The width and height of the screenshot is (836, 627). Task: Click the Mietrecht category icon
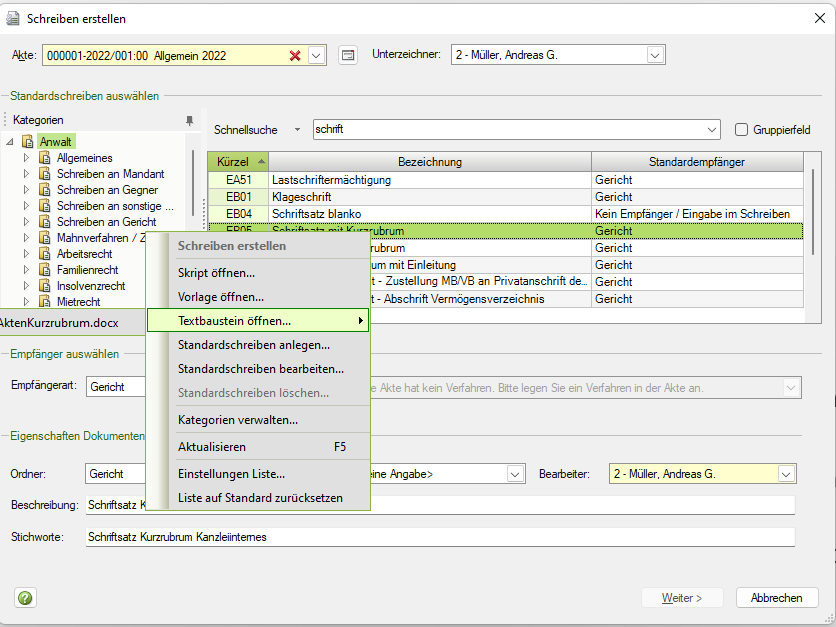(44, 302)
